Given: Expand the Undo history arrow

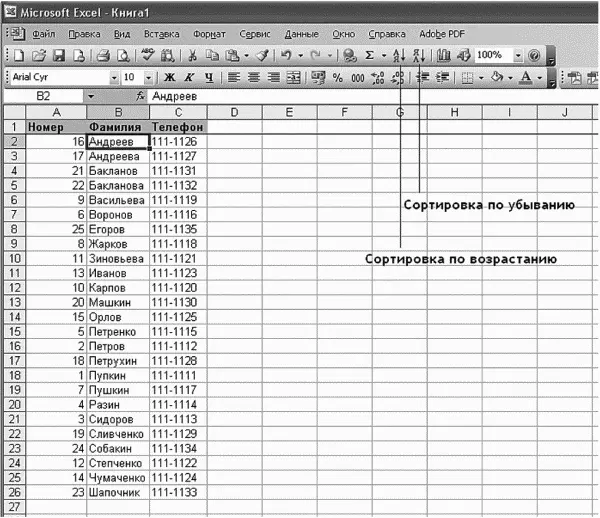Looking at the screenshot, I should (301, 56).
